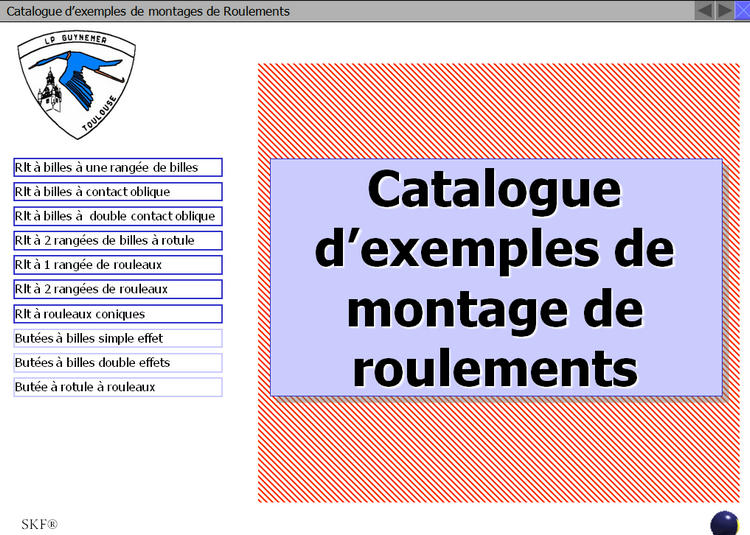Click the window title bar text

coord(148,11)
